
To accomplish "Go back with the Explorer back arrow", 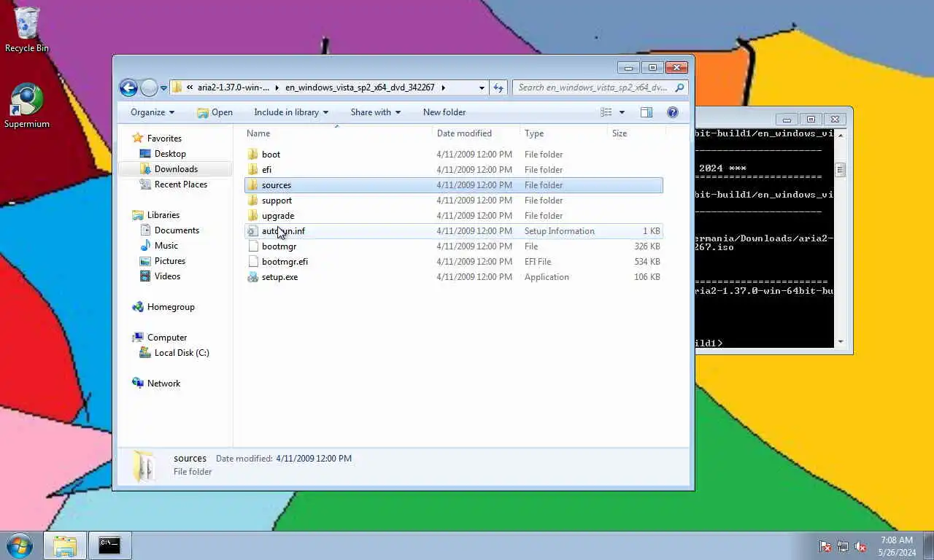I will click(128, 87).
